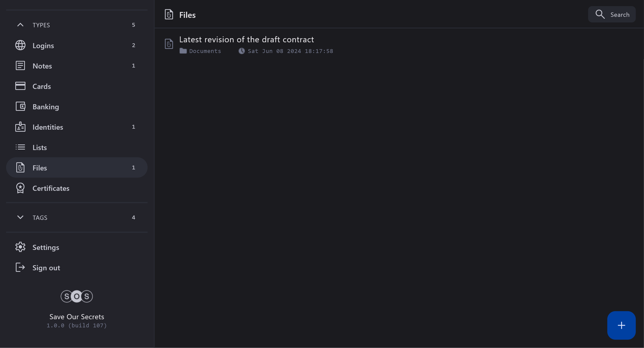This screenshot has width=644, height=348.
Task: Select the Certificates ribbon icon
Action: 20,188
